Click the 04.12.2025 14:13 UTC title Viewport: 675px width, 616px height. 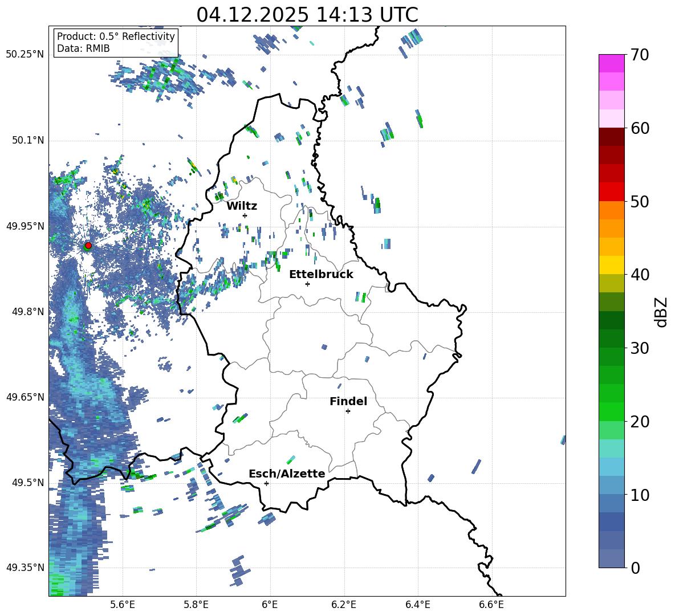[x=307, y=15]
